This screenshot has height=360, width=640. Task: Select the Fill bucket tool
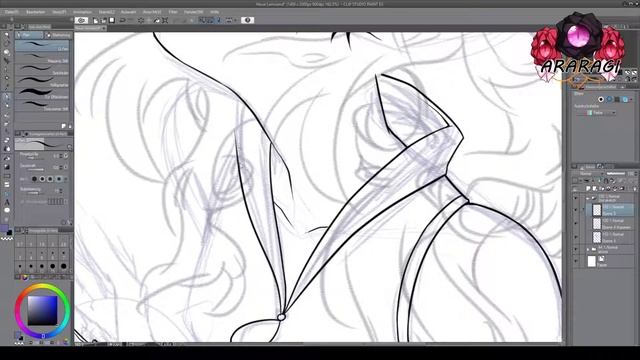[7, 158]
